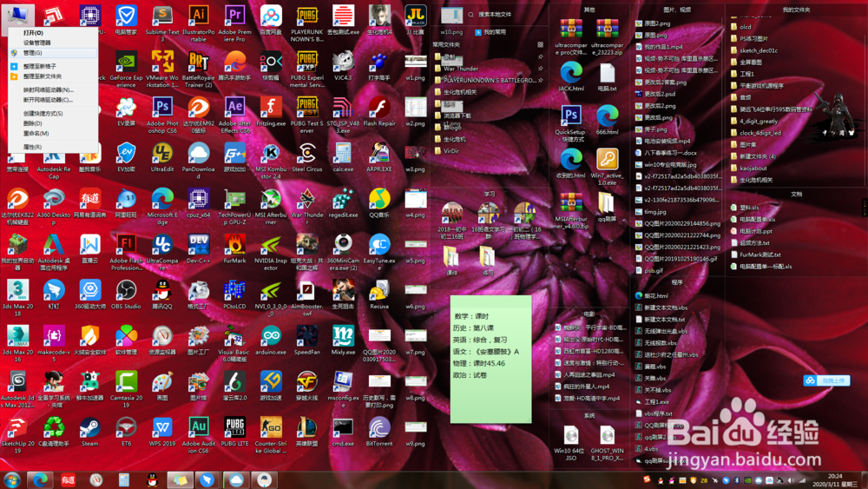This screenshot has width=868, height=489.
Task: Open GeForce Experience shortcut
Action: [126, 69]
